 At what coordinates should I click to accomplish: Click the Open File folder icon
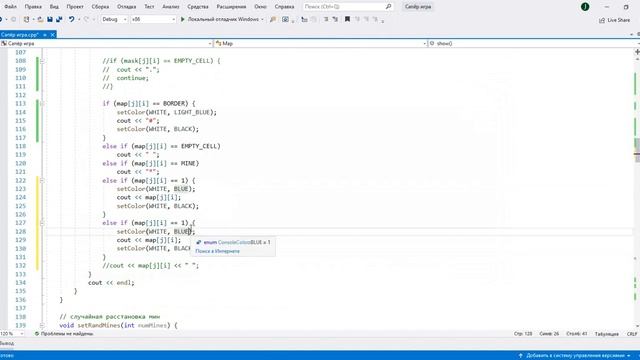click(x=40, y=19)
